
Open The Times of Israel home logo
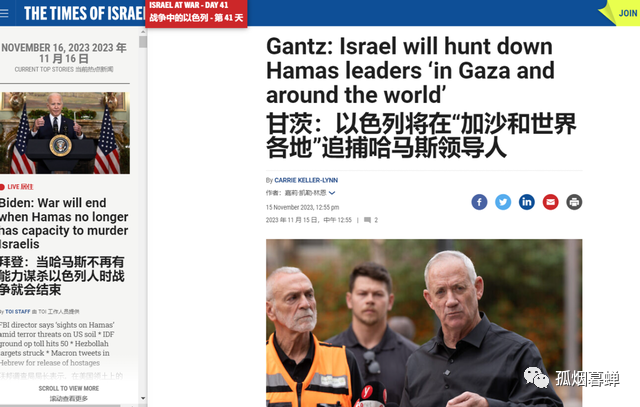click(x=84, y=13)
